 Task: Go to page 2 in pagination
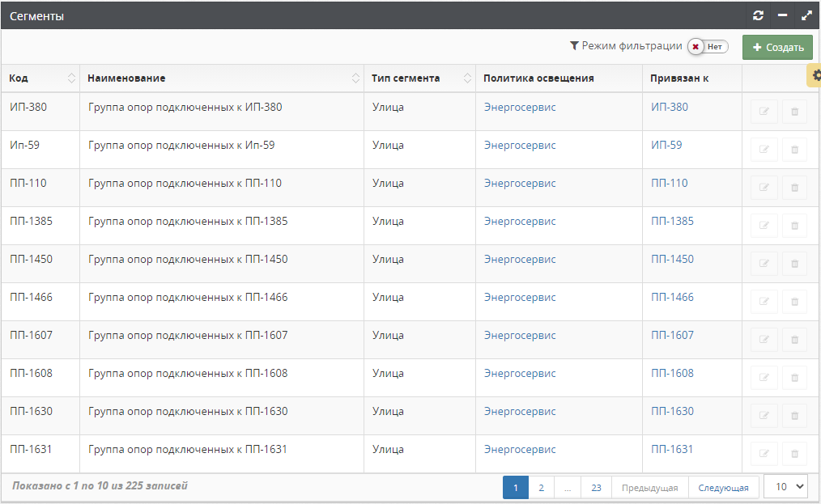(541, 488)
